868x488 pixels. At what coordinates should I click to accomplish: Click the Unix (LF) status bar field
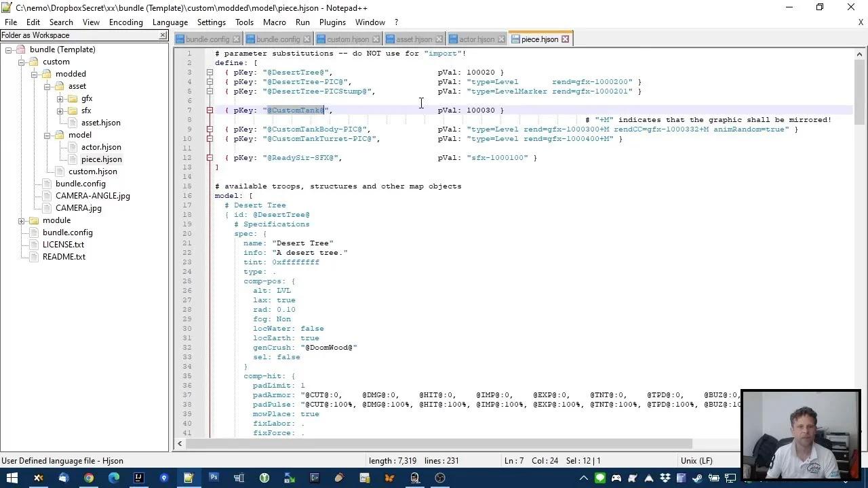coord(696,461)
